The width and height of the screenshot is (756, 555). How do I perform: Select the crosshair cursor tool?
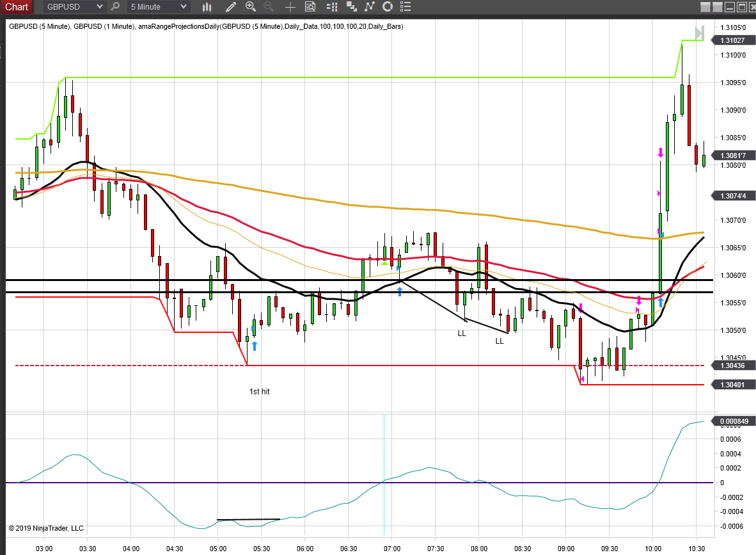(x=290, y=7)
